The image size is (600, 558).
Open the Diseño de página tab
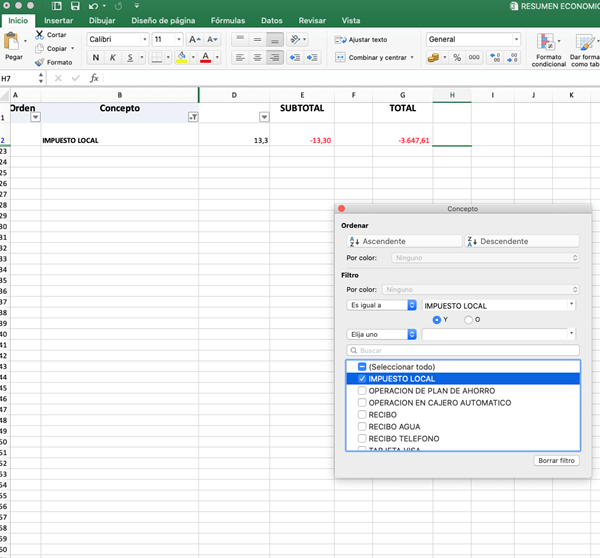[162, 20]
